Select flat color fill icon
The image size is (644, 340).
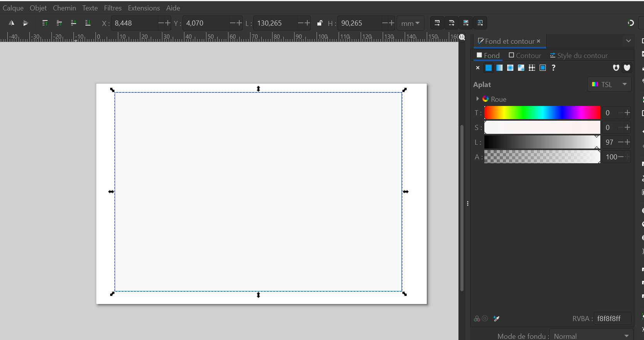point(489,68)
